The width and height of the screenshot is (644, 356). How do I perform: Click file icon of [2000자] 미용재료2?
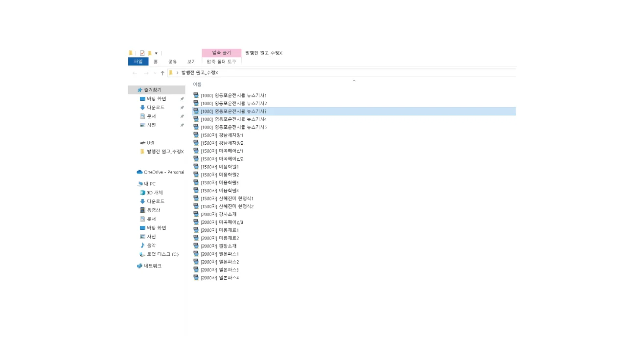(x=196, y=238)
